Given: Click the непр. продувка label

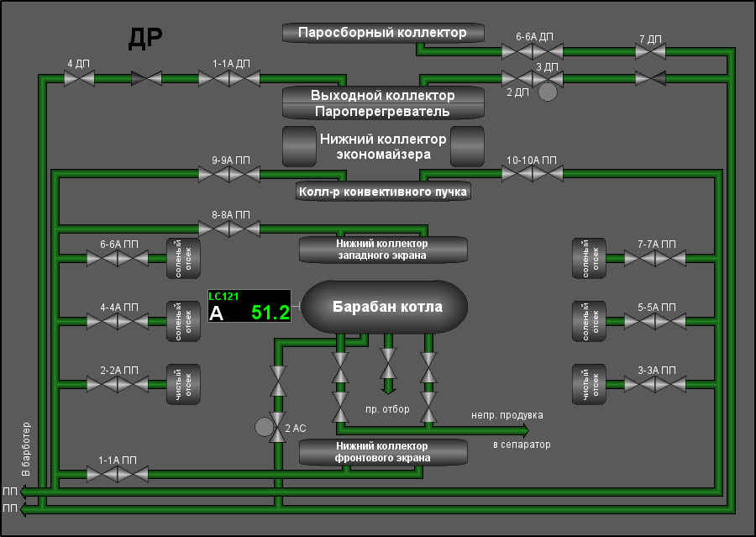Looking at the screenshot, I should 507,415.
